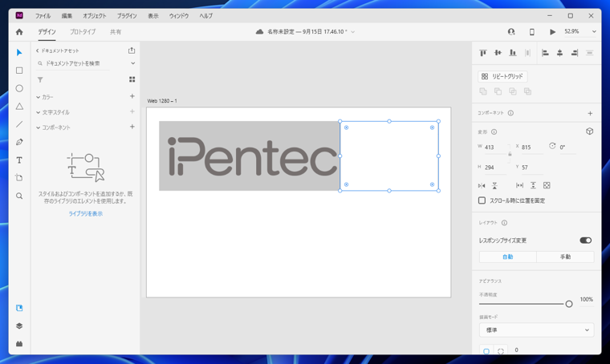Open the 編集 menu
Screen dimensions: 610x364
67,16
